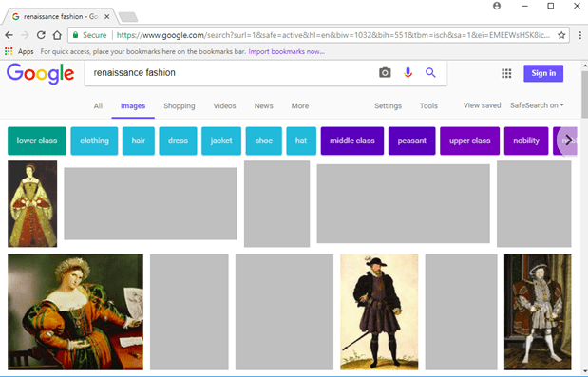Click the Import bookmarks now link
The image size is (588, 377).
coord(286,51)
